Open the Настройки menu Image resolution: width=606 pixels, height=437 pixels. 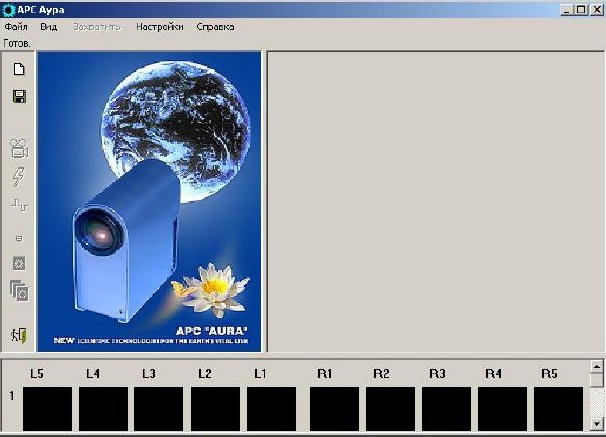(x=160, y=27)
